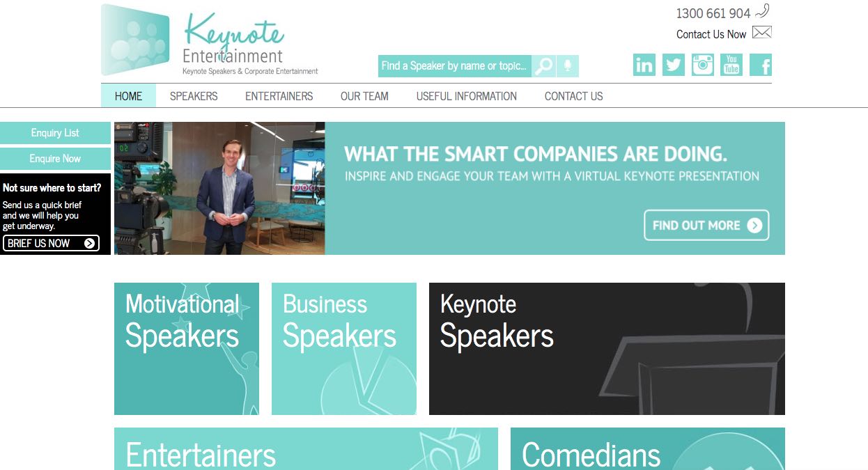Click the Enquire Now side button
The height and width of the screenshot is (470, 868).
point(55,159)
